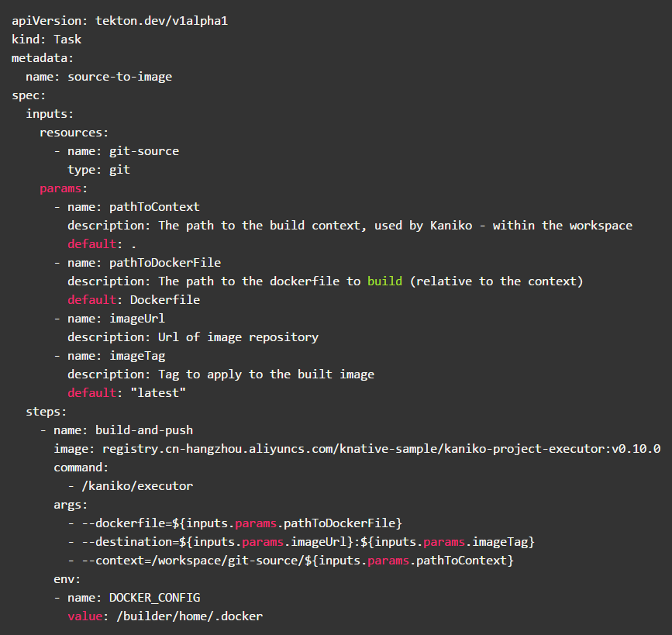Click the build-and-push step name
This screenshot has height=635, width=672.
143,430
